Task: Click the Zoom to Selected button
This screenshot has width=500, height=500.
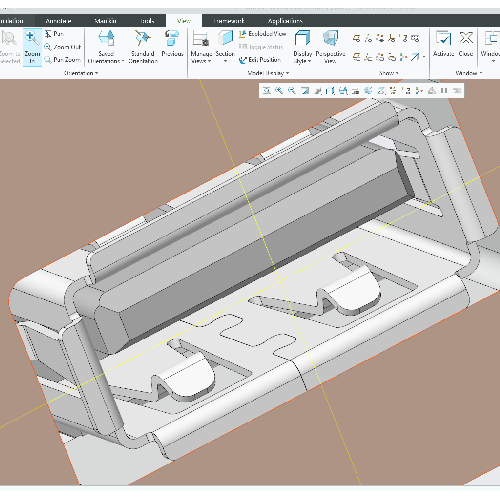Action: coord(10,47)
